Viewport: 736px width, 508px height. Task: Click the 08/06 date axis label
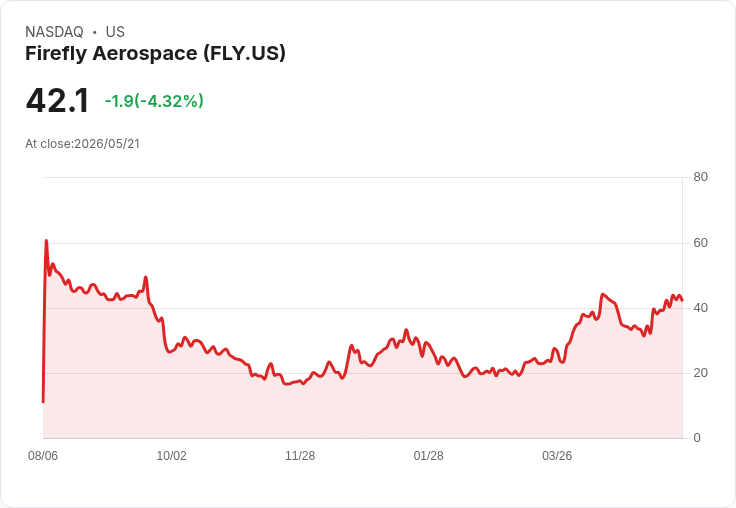[x=43, y=455]
